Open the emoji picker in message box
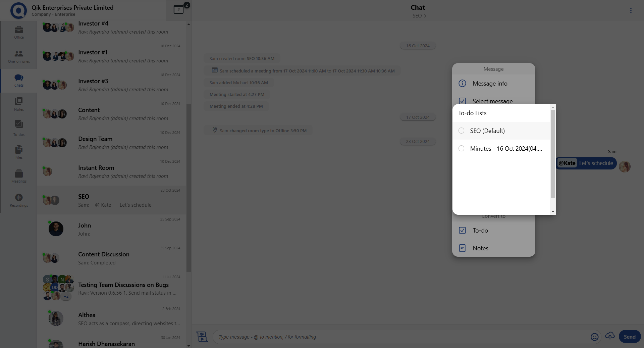This screenshot has height=348, width=644. (x=594, y=337)
